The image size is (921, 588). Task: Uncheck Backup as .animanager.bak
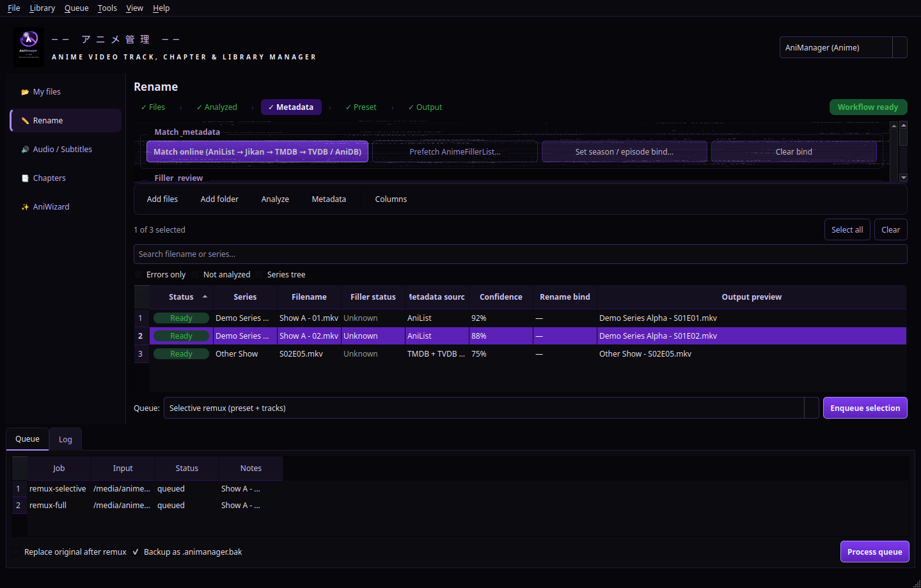point(136,552)
